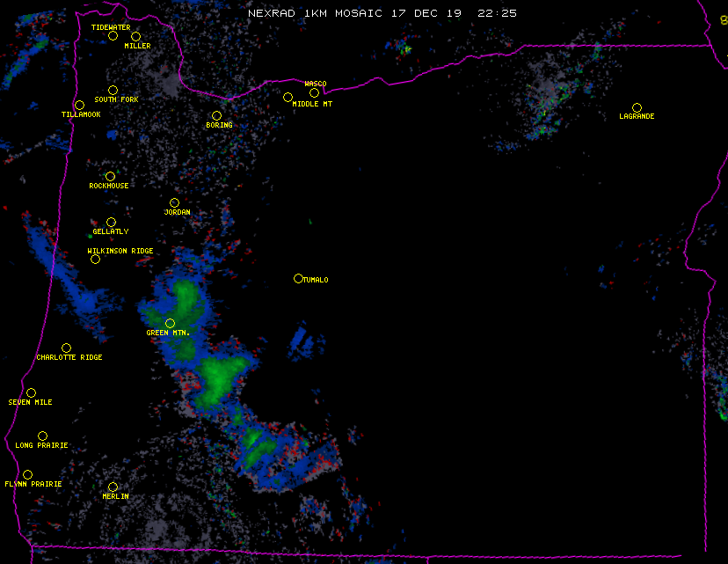The image size is (728, 564).
Task: Select the Wilkinson Ridge station marker
Action: 95,259
